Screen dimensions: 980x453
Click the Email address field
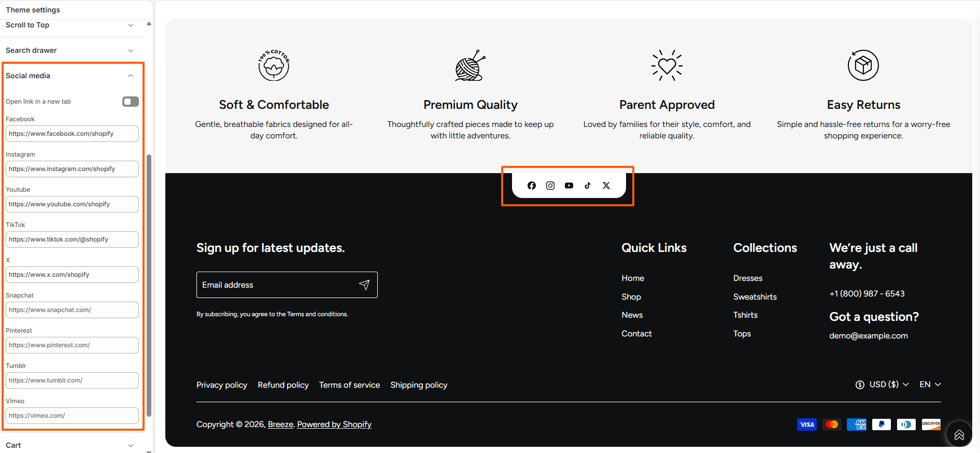pos(287,285)
